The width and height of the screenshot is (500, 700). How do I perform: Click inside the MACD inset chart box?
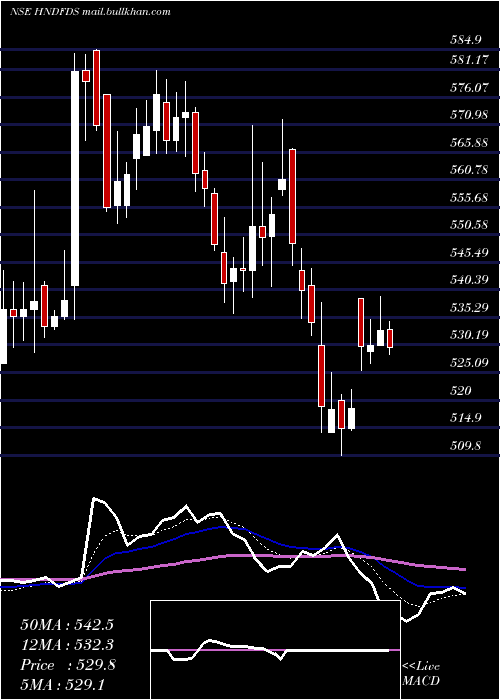coord(275,650)
